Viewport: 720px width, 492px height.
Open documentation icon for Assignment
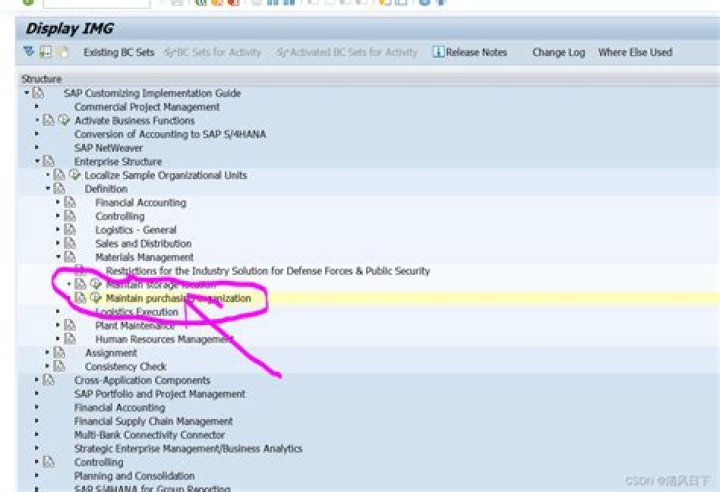(59, 353)
